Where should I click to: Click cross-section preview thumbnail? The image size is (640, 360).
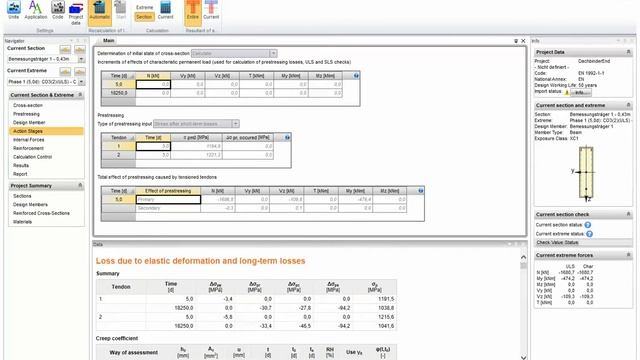[x=586, y=173]
